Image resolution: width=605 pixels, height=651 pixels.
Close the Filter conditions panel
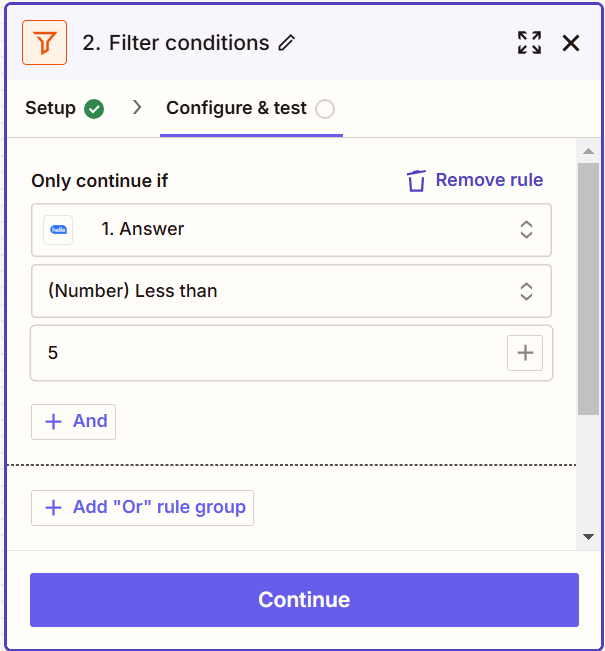[x=571, y=42]
